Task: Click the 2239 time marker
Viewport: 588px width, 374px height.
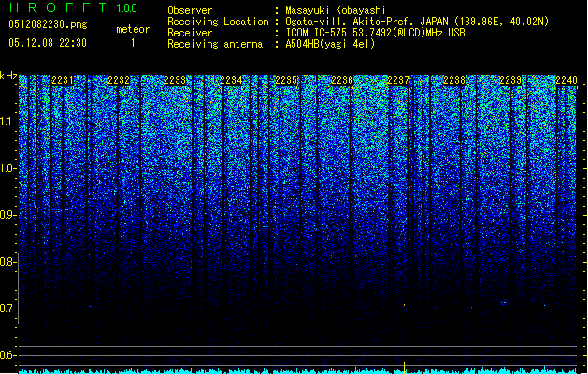Action: click(510, 80)
